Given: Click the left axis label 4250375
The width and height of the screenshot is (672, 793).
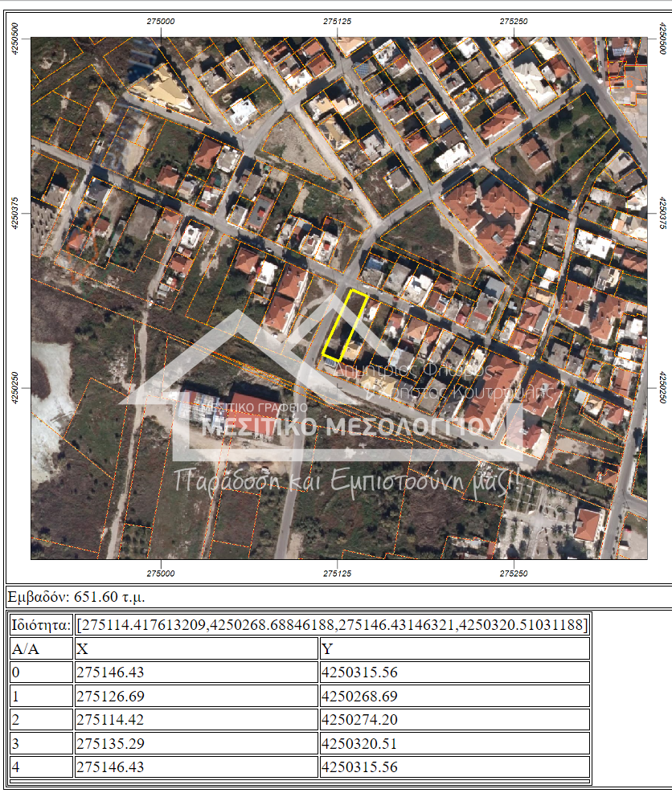Looking at the screenshot, I should click(x=15, y=213).
